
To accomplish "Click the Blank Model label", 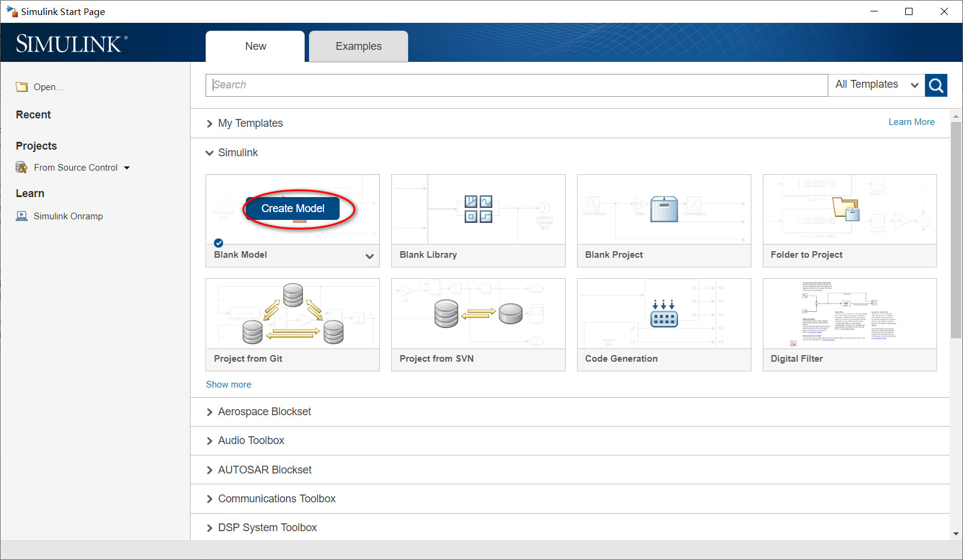I will [x=240, y=255].
